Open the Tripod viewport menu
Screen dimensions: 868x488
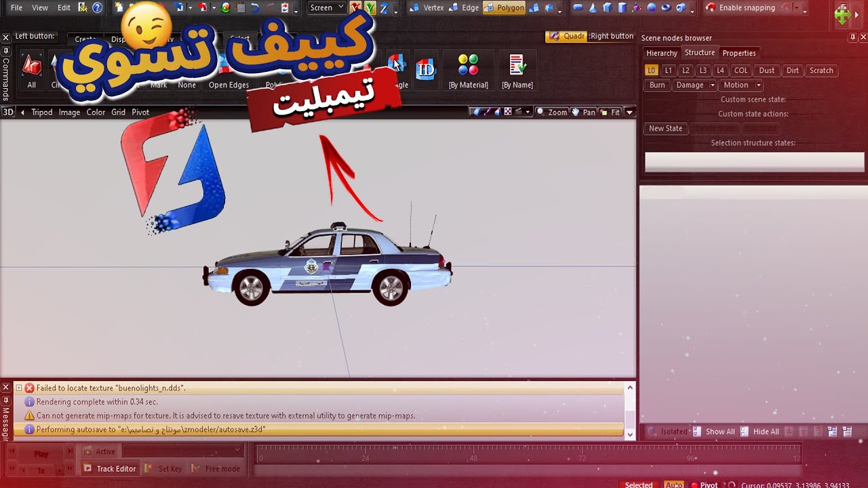[41, 112]
